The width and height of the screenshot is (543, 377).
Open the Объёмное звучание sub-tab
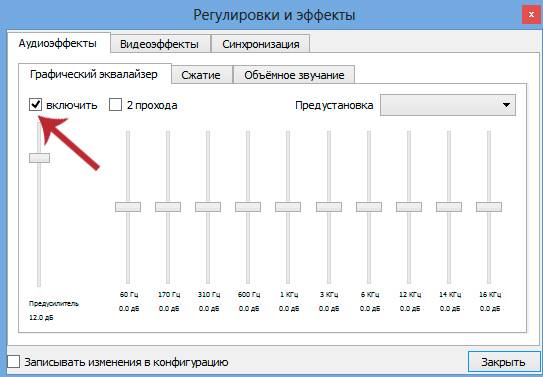pyautogui.click(x=294, y=75)
